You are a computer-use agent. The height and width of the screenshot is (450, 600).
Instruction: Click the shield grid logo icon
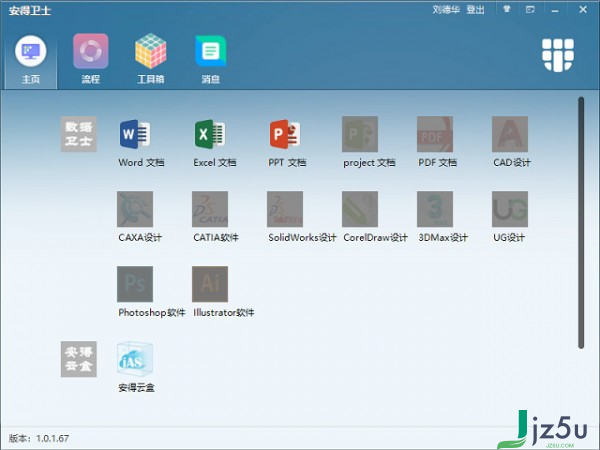[x=558, y=55]
